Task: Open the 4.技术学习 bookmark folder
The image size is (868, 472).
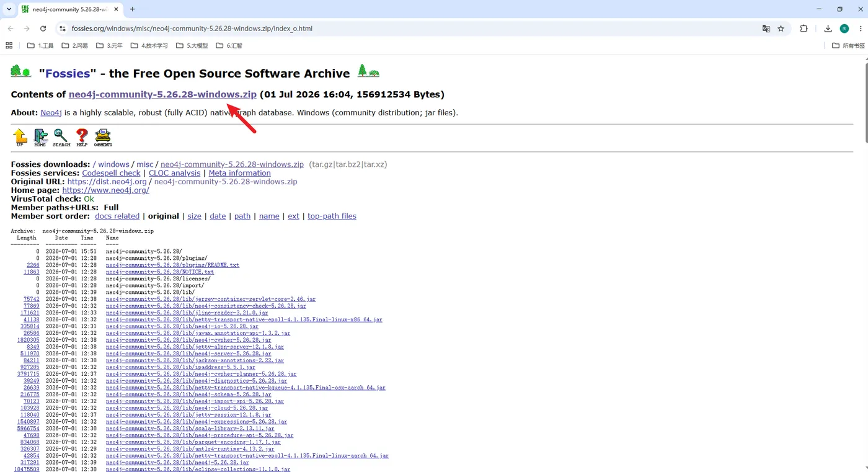Action: coord(149,45)
